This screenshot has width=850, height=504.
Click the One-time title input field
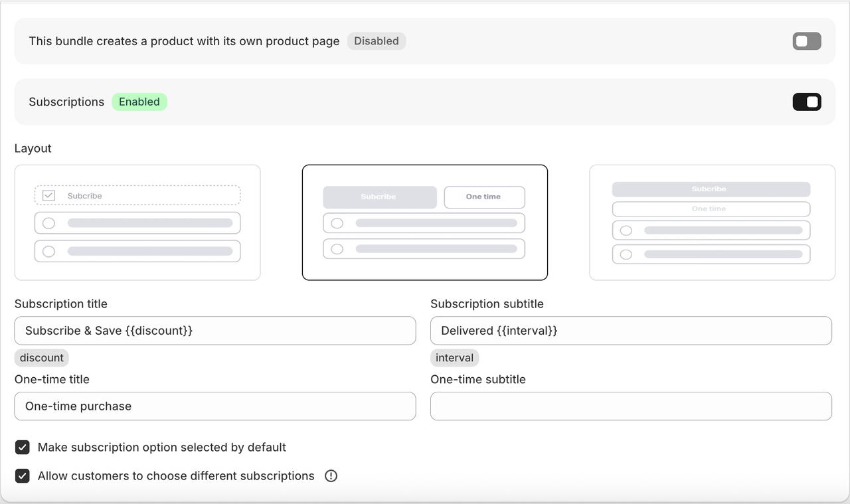215,406
